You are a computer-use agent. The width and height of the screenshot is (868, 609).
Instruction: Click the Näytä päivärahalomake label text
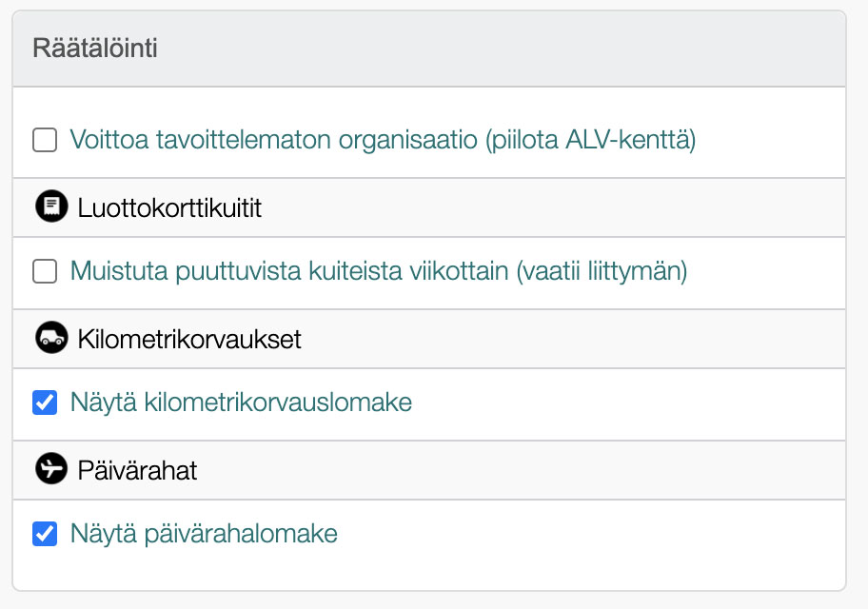[x=204, y=534]
